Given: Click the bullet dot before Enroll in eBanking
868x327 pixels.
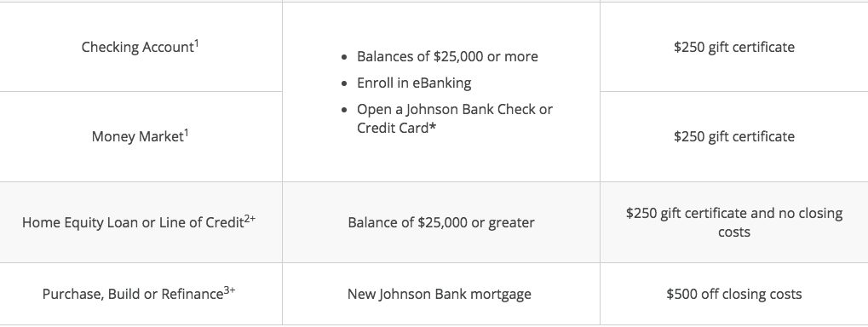Looking at the screenshot, I should click(345, 83).
